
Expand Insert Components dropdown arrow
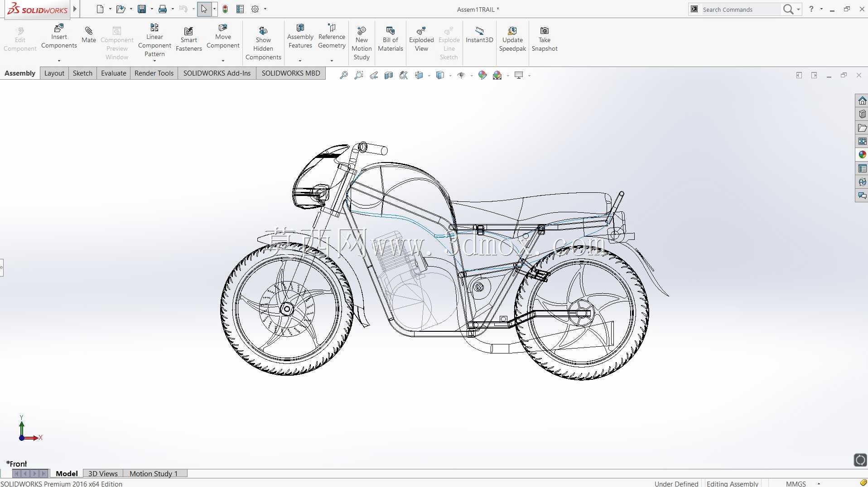point(59,61)
